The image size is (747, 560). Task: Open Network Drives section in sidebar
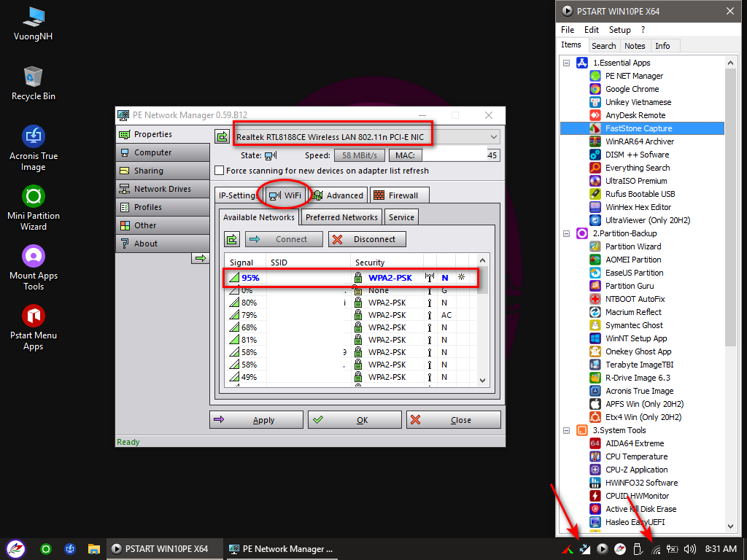coord(163,189)
